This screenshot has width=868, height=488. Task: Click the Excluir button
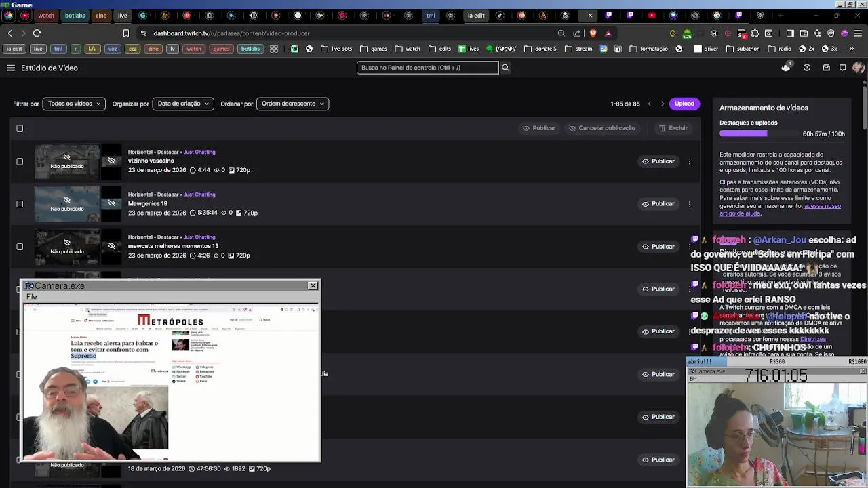pyautogui.click(x=673, y=128)
